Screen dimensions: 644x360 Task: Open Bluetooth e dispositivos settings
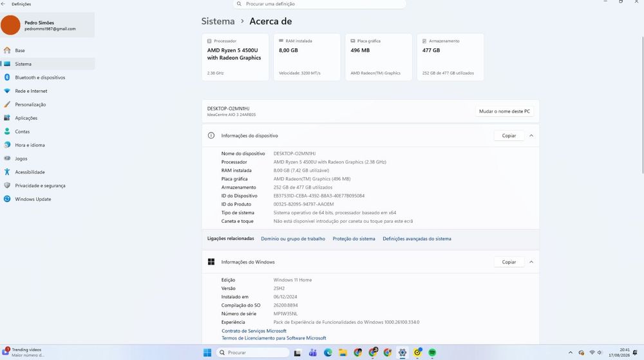pyautogui.click(x=48, y=77)
